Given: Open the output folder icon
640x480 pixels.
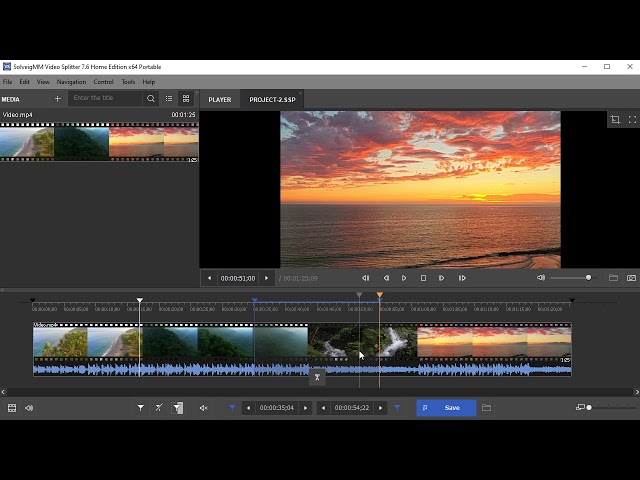Looking at the screenshot, I should [x=486, y=408].
